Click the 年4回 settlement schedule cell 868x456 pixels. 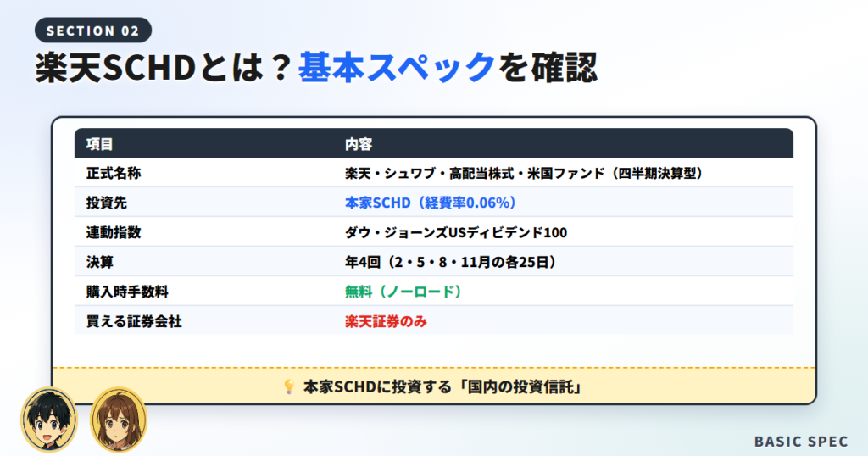coord(450,262)
